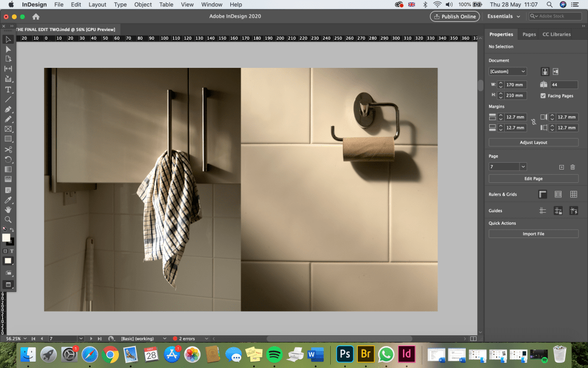Click the Import File button

point(533,234)
